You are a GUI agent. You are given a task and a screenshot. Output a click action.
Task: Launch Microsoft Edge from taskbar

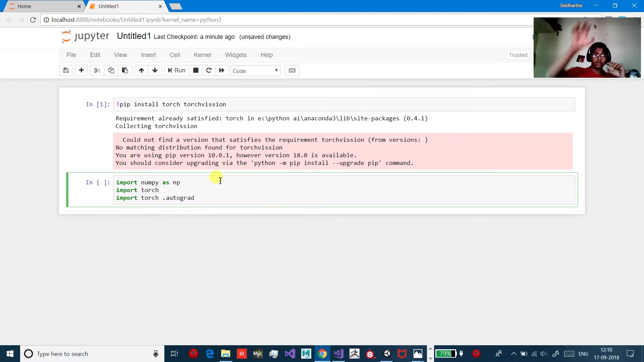tap(210, 354)
